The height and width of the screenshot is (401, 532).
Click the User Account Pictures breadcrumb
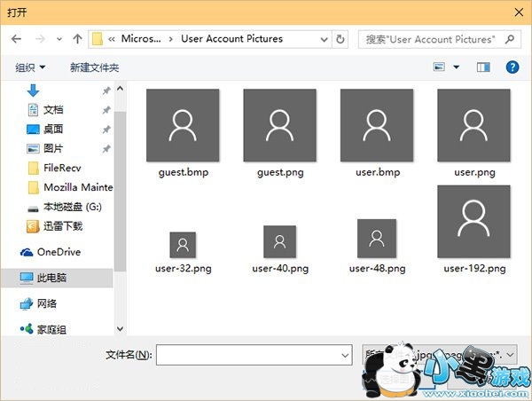[x=231, y=39]
